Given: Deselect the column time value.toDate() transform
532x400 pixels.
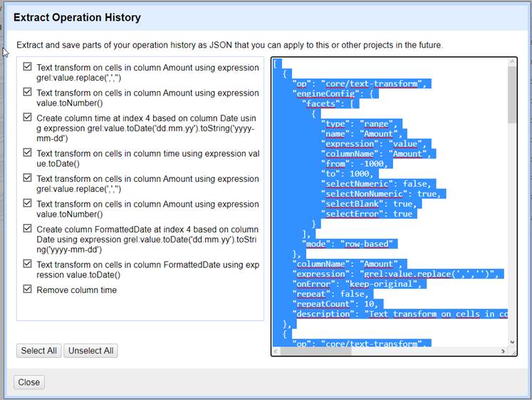Looking at the screenshot, I should [x=28, y=153].
